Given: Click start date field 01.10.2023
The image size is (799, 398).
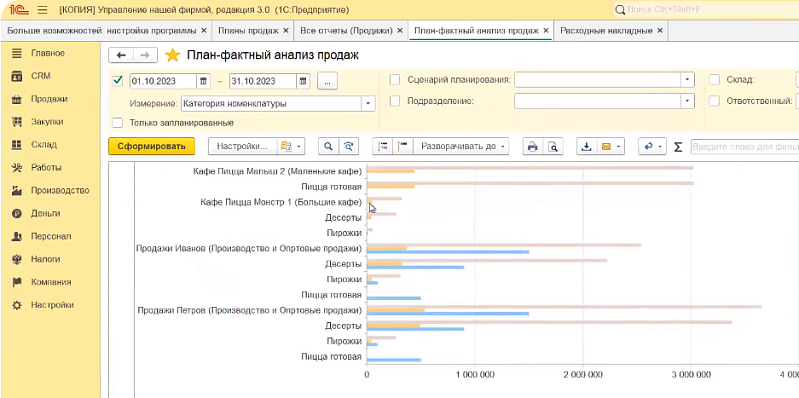Looking at the screenshot, I should click(x=163, y=81).
